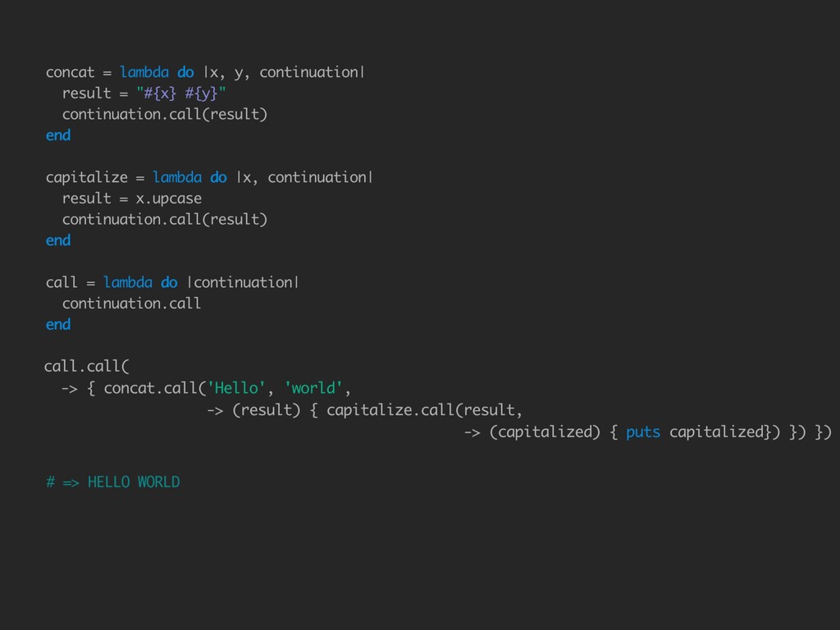Viewport: 840px width, 630px height.
Task: Click the 'result = x.upcase' line
Action: [x=132, y=199]
